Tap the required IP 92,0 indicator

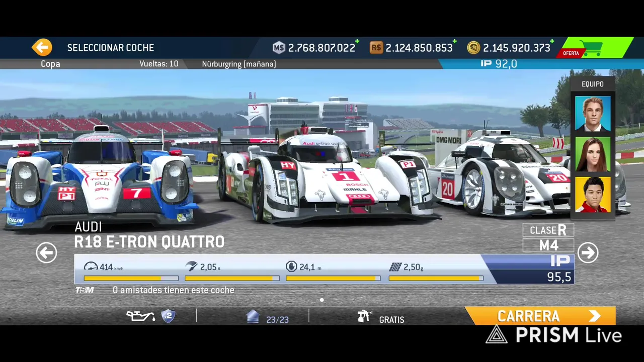point(499,64)
